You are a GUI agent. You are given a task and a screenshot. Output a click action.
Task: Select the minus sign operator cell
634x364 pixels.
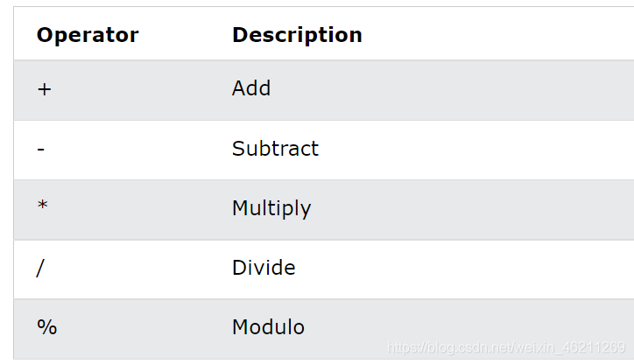click(41, 149)
